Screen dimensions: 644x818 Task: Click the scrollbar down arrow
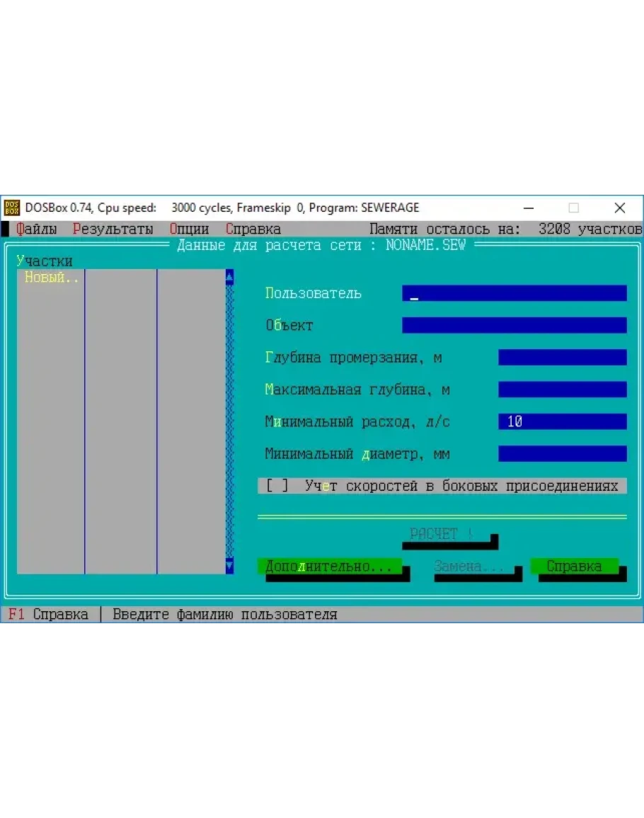click(229, 566)
